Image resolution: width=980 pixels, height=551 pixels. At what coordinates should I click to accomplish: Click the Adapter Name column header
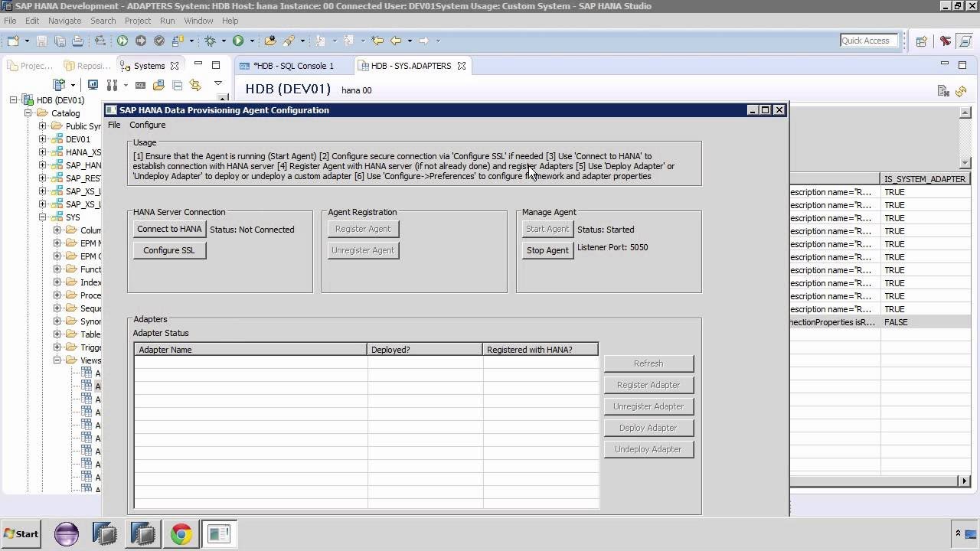251,350
